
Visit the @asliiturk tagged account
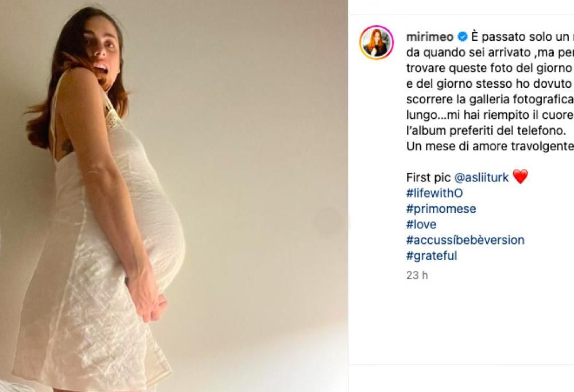(x=480, y=177)
